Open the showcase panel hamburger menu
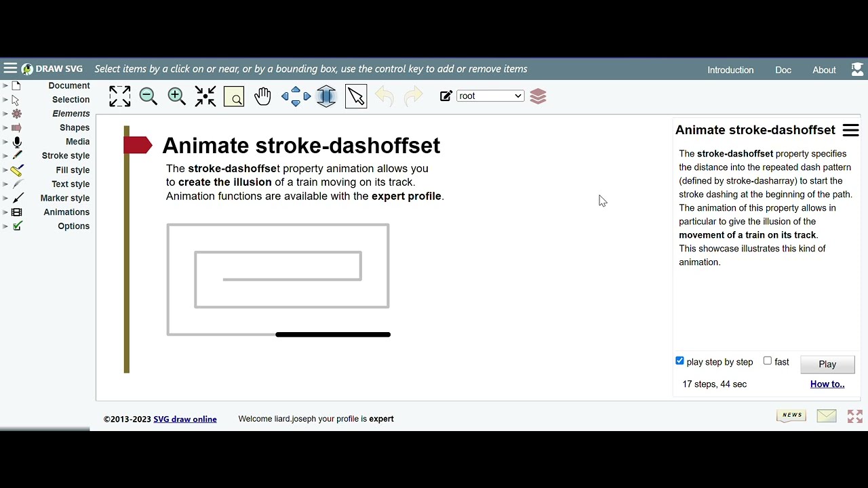This screenshot has width=868, height=488. click(x=850, y=130)
